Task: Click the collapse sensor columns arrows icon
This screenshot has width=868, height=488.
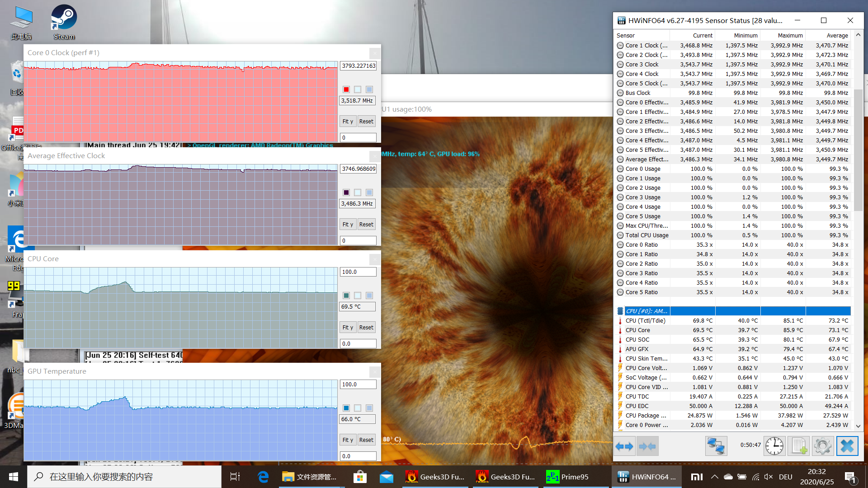Action: click(x=647, y=446)
